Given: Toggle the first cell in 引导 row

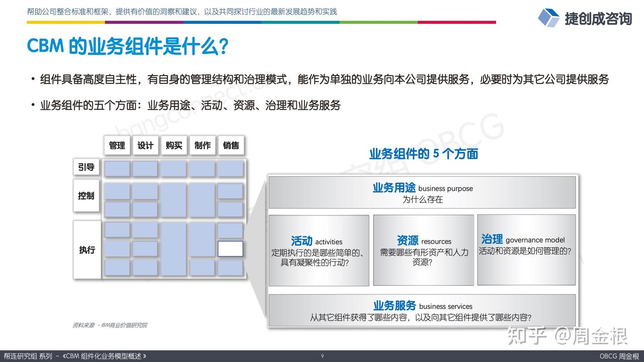Looking at the screenshot, I should click(x=117, y=168).
